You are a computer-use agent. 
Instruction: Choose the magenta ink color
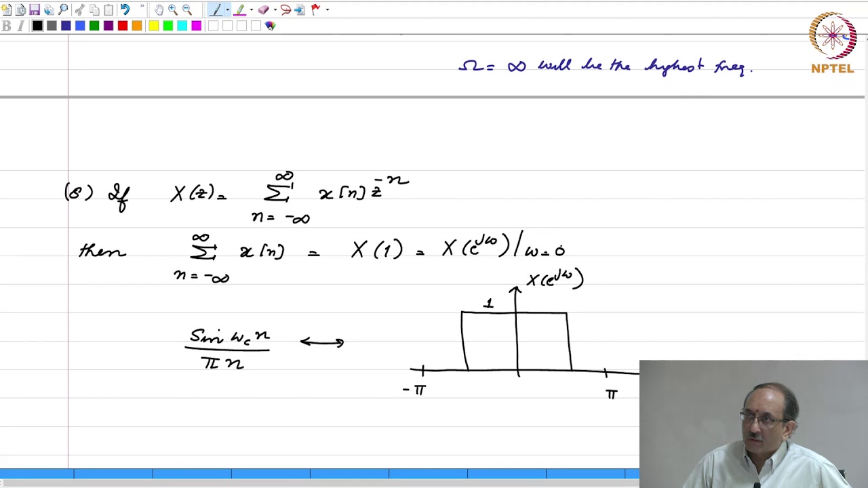pyautogui.click(x=197, y=26)
